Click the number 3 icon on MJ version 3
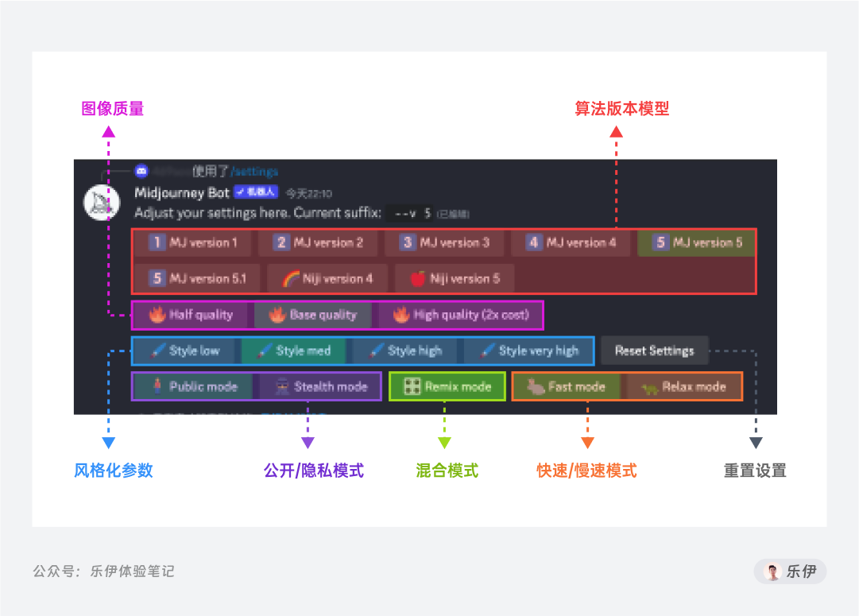The image size is (859, 616). point(407,242)
